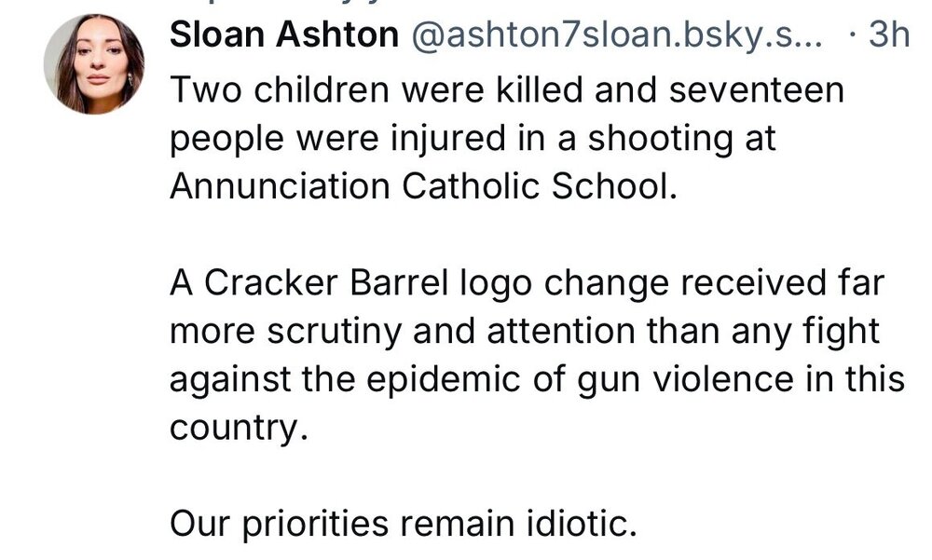Click the word "people" starting the second line
Viewport: 932px width, 560px height.
(x=226, y=140)
